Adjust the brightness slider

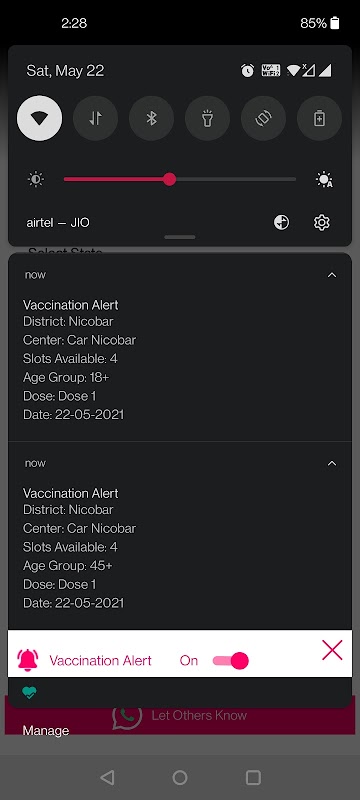coord(179,179)
